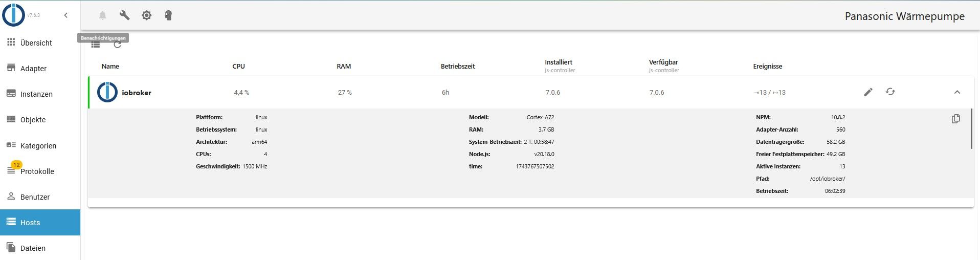Click the NPM version 10.8.2
This screenshot has height=260, width=980.
click(838, 117)
